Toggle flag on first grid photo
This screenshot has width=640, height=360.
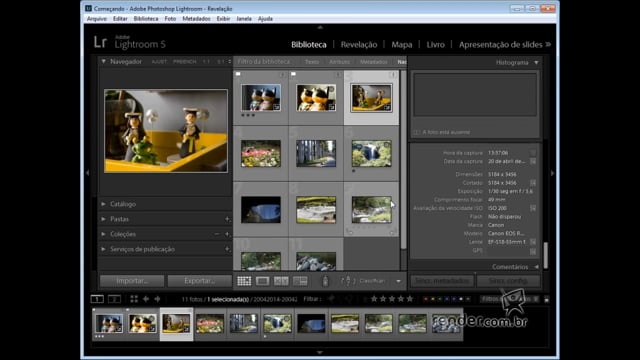click(238, 74)
